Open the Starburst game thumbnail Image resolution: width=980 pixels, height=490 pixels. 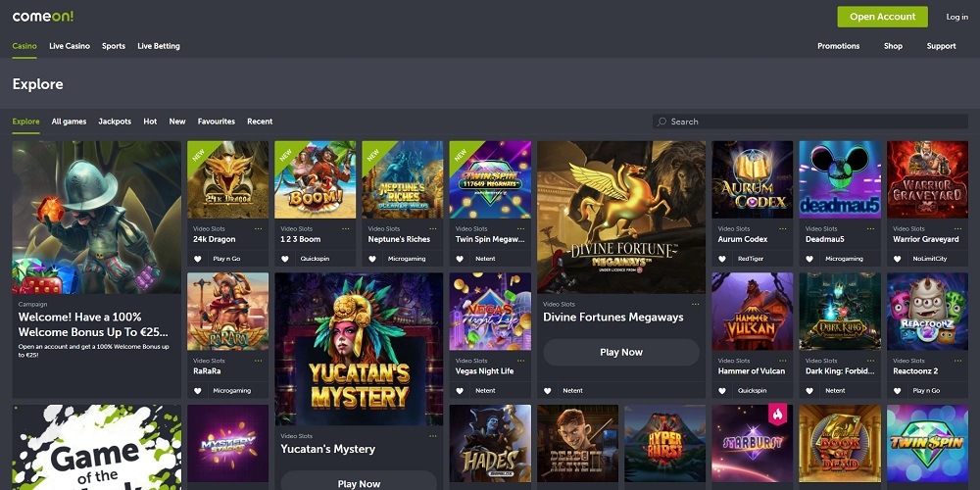753,443
